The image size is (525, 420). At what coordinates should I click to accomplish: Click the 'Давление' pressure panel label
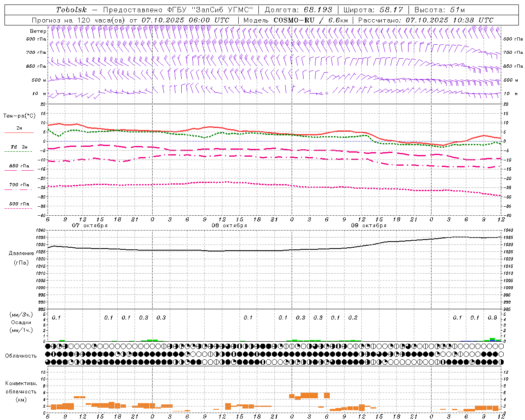[x=21, y=253]
